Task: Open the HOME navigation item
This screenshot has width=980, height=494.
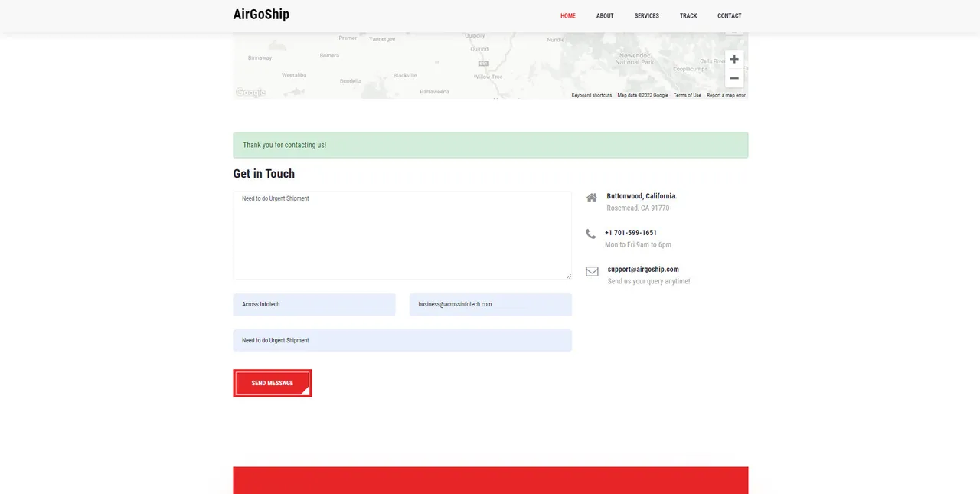Action: (568, 16)
